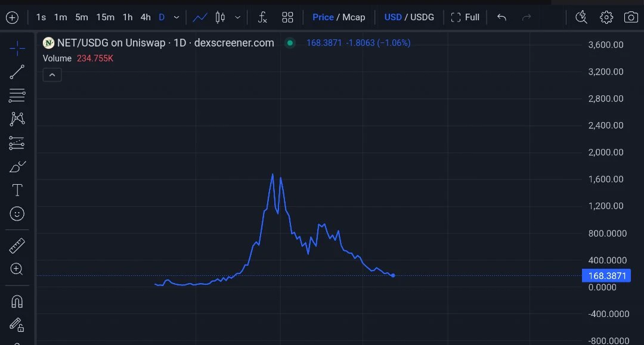Set quote currency to USDG
This screenshot has width=644, height=345.
422,17
